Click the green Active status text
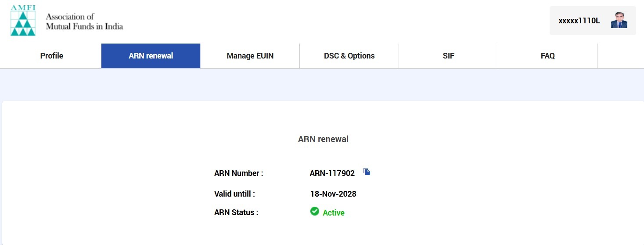Image resolution: width=644 pixels, height=245 pixels. point(334,213)
